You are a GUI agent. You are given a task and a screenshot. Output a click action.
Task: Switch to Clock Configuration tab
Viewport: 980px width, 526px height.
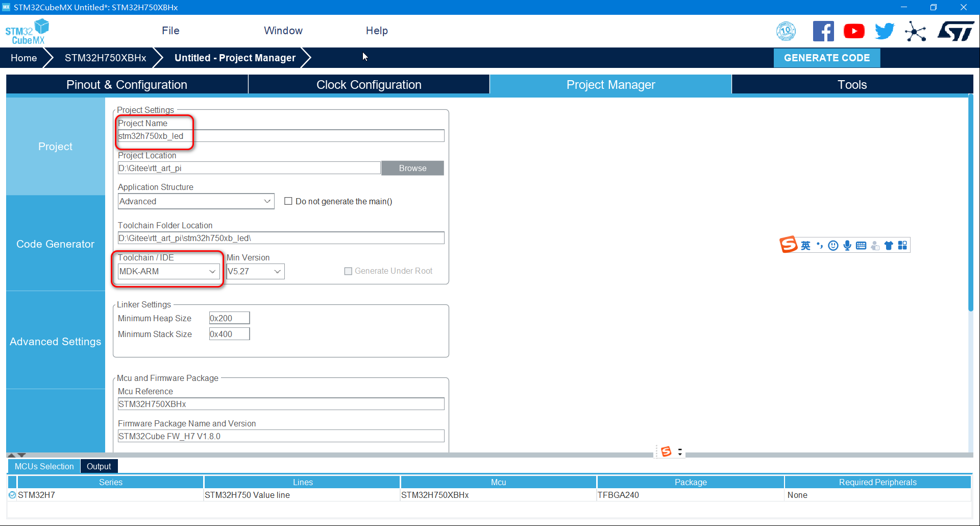(369, 85)
